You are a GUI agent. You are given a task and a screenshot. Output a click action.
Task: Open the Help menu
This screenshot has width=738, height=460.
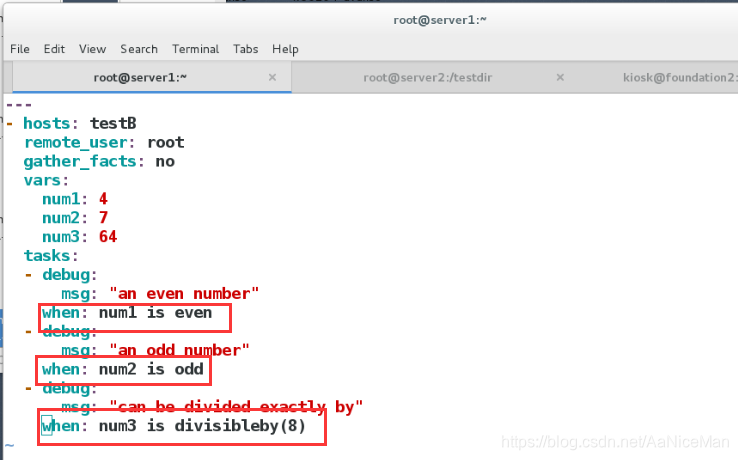click(285, 49)
